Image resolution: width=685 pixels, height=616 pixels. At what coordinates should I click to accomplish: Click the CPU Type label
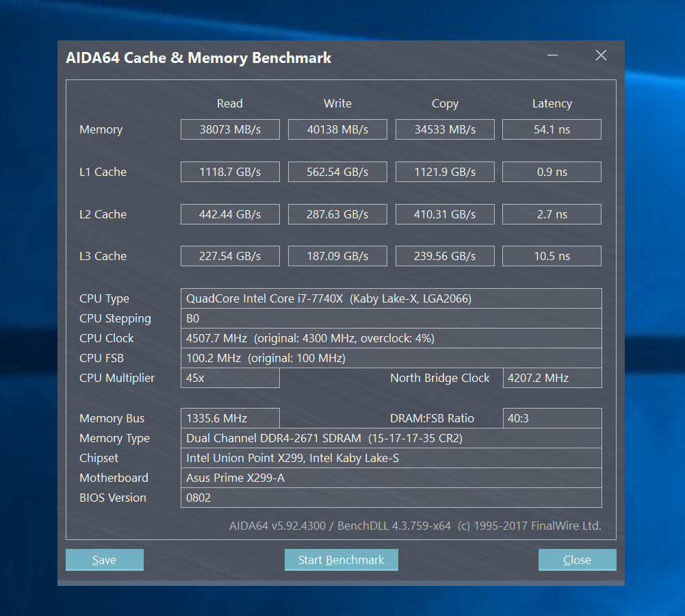coord(105,299)
